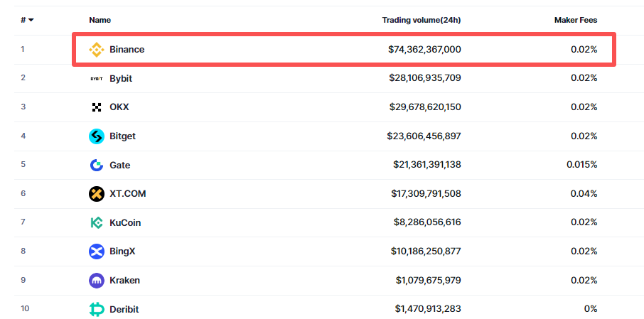Click the KuCoin logo icon

[x=96, y=222]
